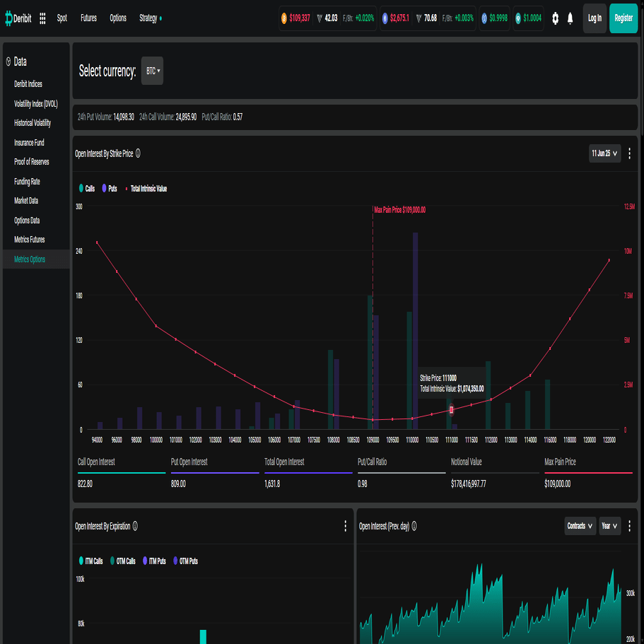Toggle Total Intrinsic Value legend item
Screen dimensions: 644x644
tap(146, 189)
